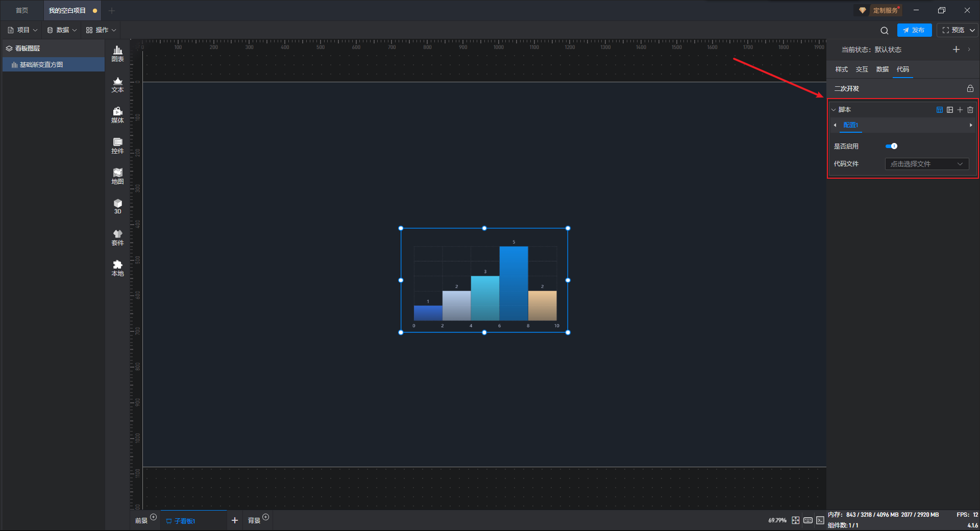Screen dimensions: 980x531
Task: Open the 套件 kit components panel
Action: (x=117, y=237)
